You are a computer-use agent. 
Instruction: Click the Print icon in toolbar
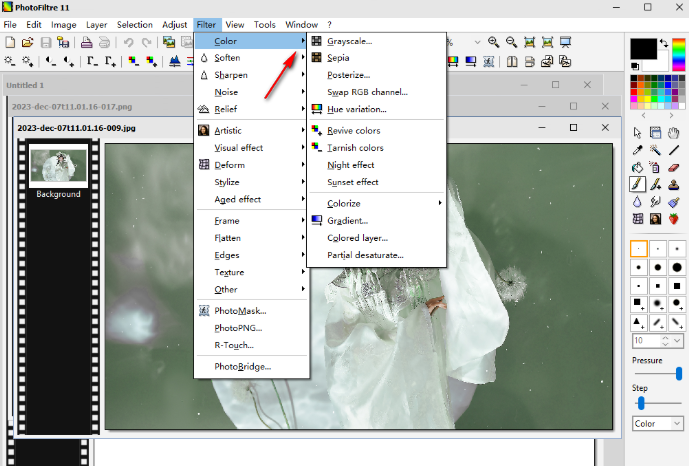[x=87, y=42]
